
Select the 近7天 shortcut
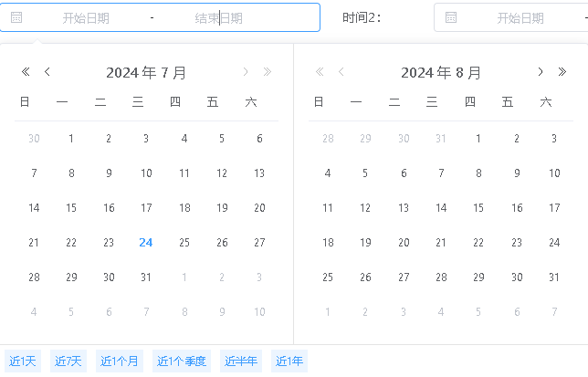(68, 361)
